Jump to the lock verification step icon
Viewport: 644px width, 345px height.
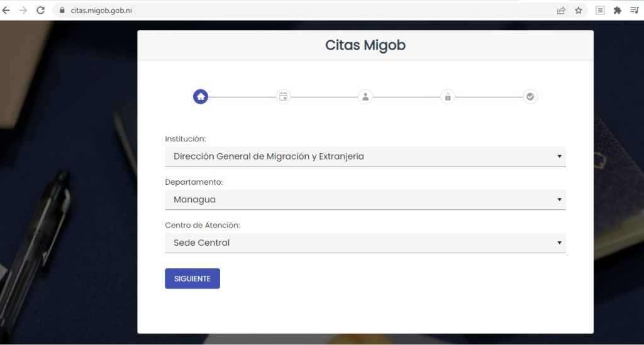448,97
